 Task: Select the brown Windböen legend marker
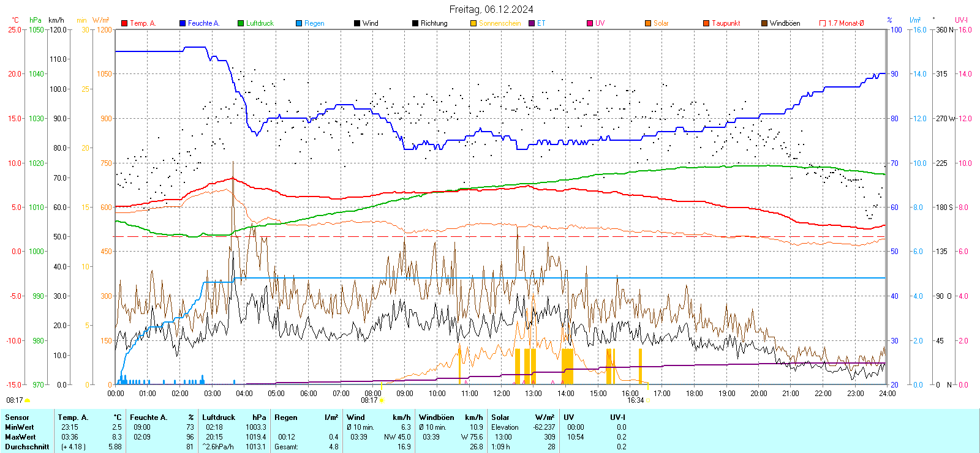(x=764, y=23)
